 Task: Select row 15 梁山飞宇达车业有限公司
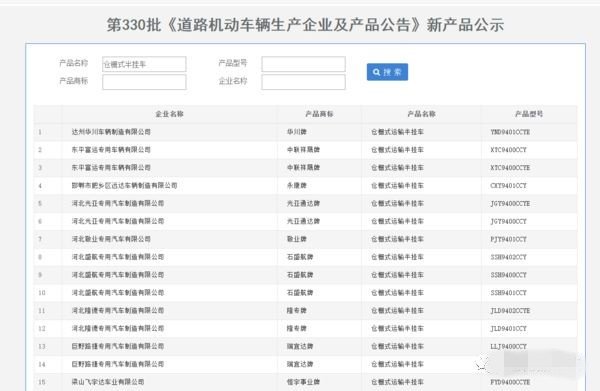(305, 382)
